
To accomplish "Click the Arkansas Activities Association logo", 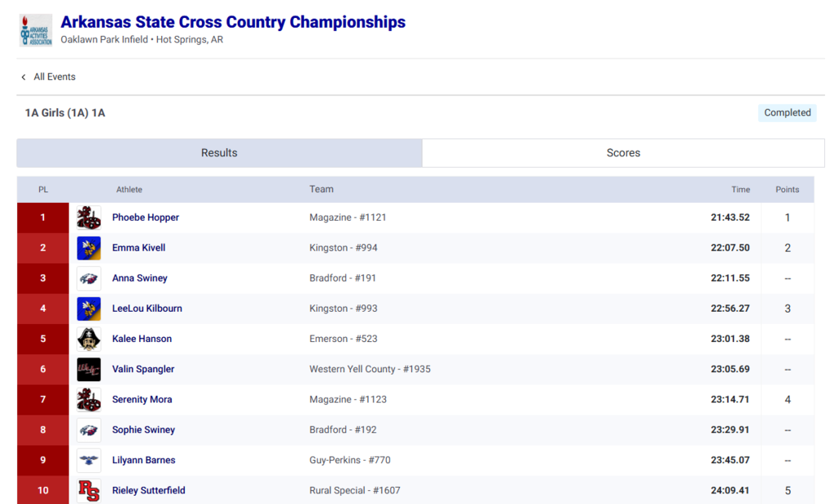I will click(x=35, y=29).
